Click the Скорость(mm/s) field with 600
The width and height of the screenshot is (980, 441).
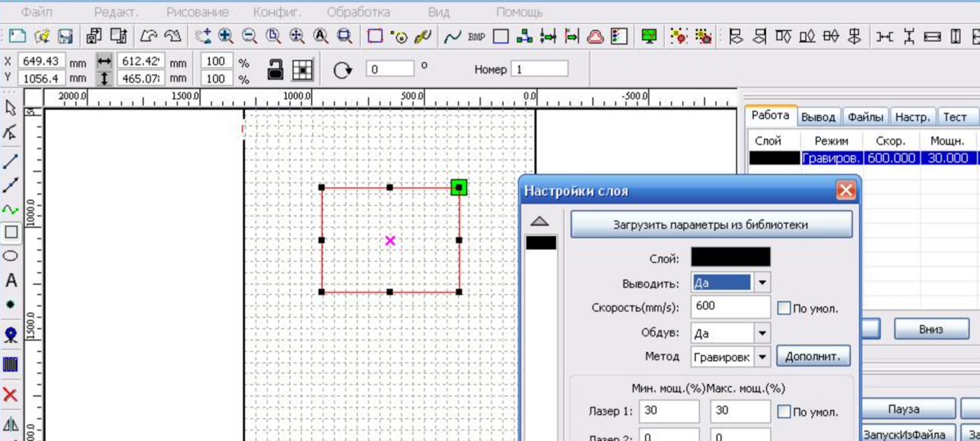click(731, 308)
